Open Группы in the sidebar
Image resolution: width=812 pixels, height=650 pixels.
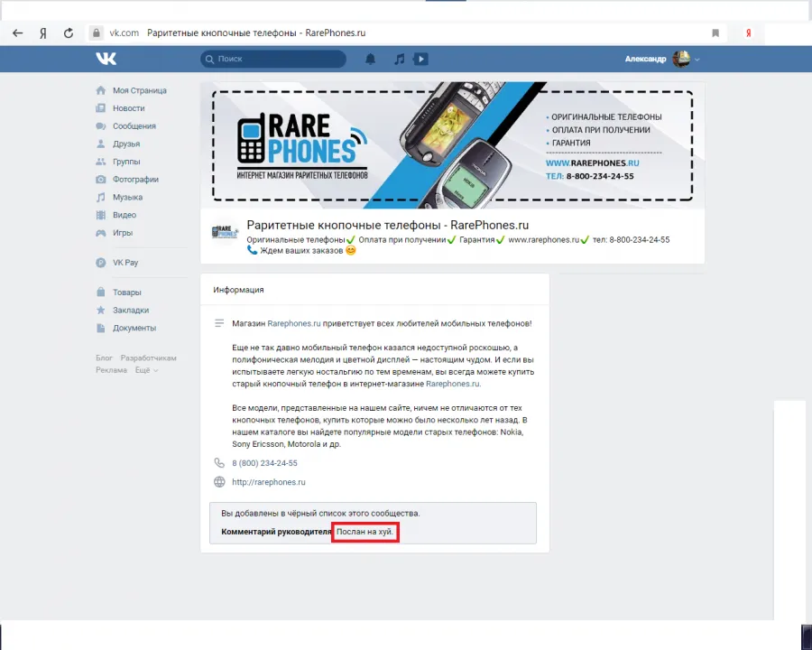tap(126, 162)
